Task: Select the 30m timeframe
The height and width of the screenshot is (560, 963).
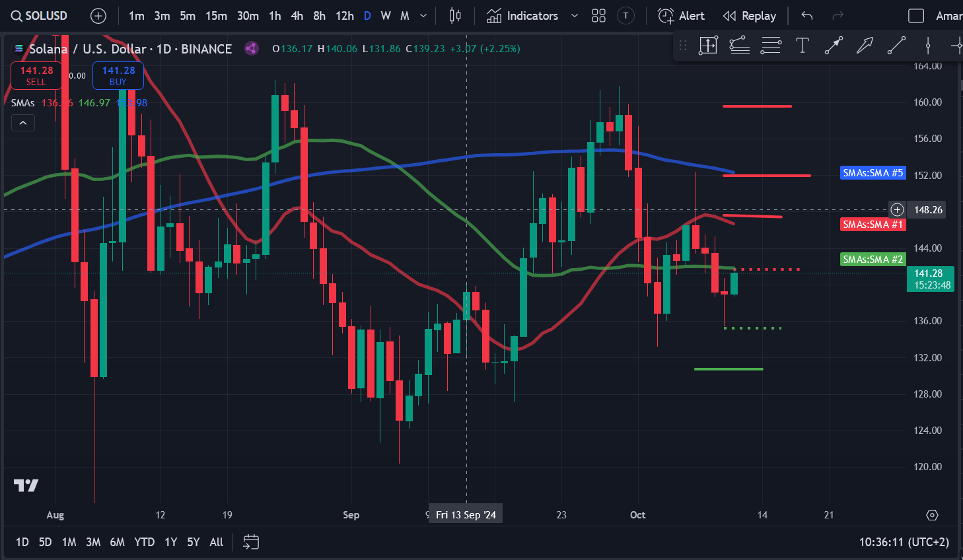Action: pos(248,16)
